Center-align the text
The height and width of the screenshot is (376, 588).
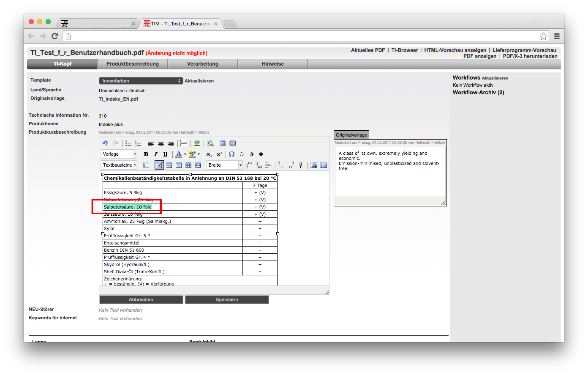(161, 143)
